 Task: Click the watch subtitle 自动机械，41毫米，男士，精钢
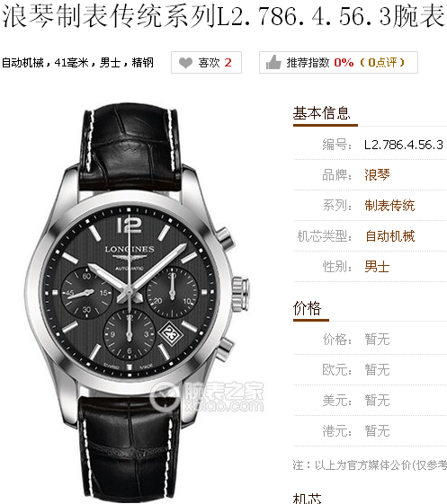tap(77, 62)
